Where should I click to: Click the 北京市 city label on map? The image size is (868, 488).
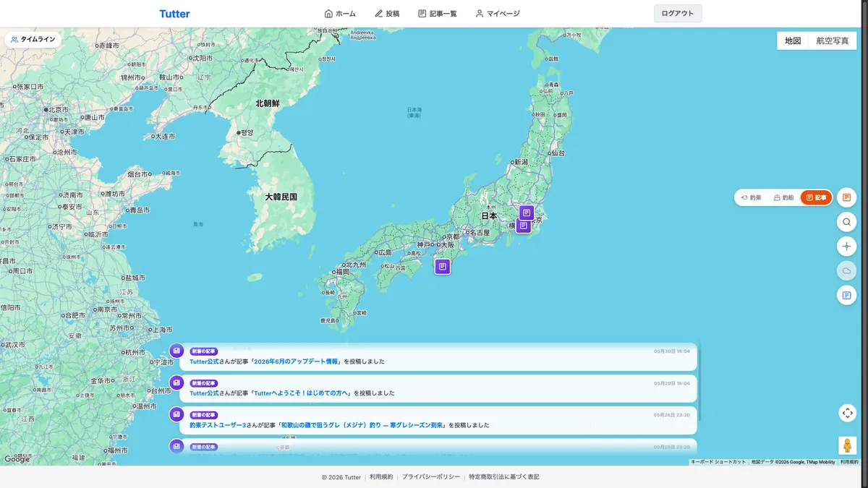tap(57, 110)
